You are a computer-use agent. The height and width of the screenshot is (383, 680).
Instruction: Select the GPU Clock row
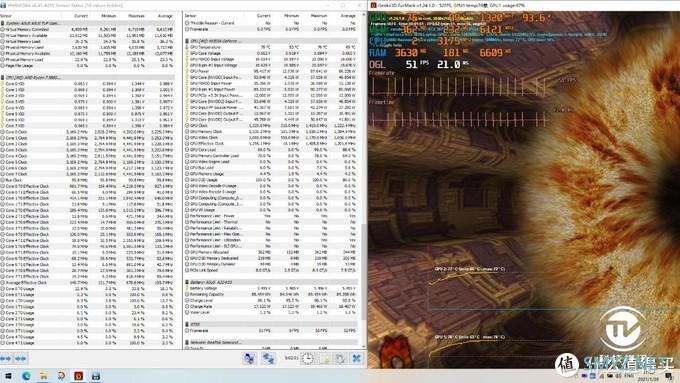pos(271,125)
